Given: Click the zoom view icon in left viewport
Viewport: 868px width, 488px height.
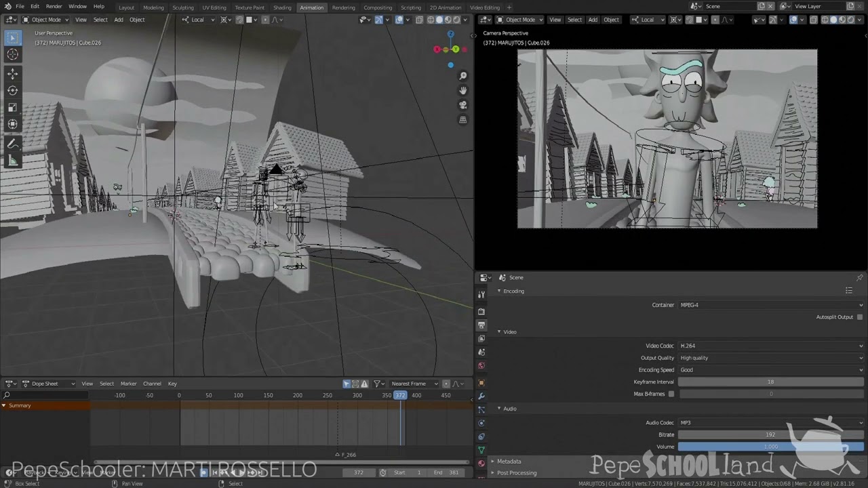Looking at the screenshot, I should coord(463,76).
